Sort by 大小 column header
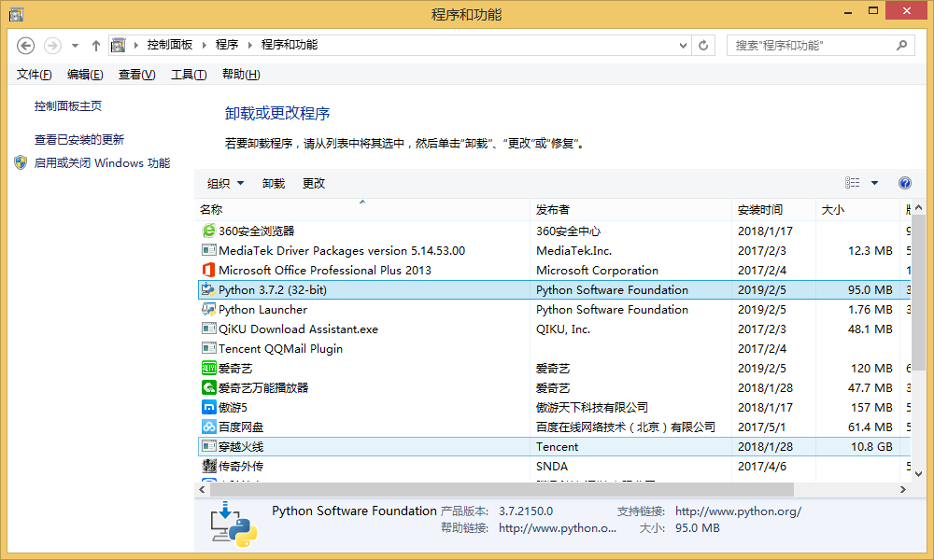The width and height of the screenshot is (934, 560). [857, 209]
